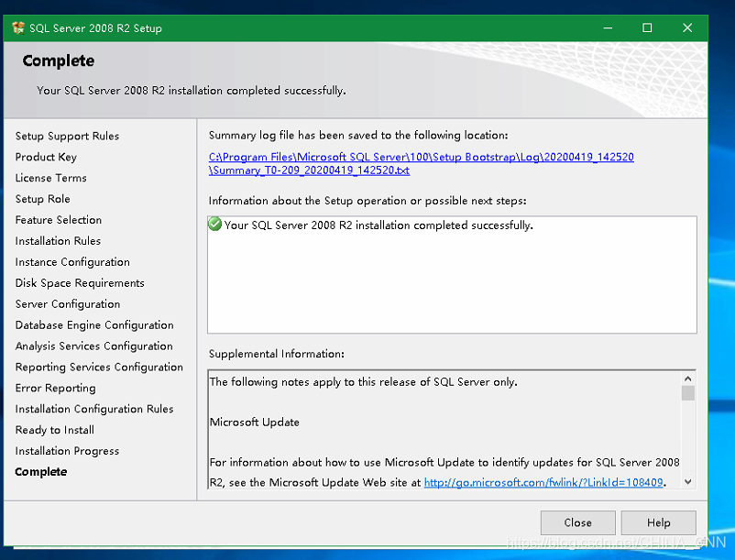Screen dimensions: 735x560
Task: Select the Instance Configuration step
Action: (x=72, y=262)
